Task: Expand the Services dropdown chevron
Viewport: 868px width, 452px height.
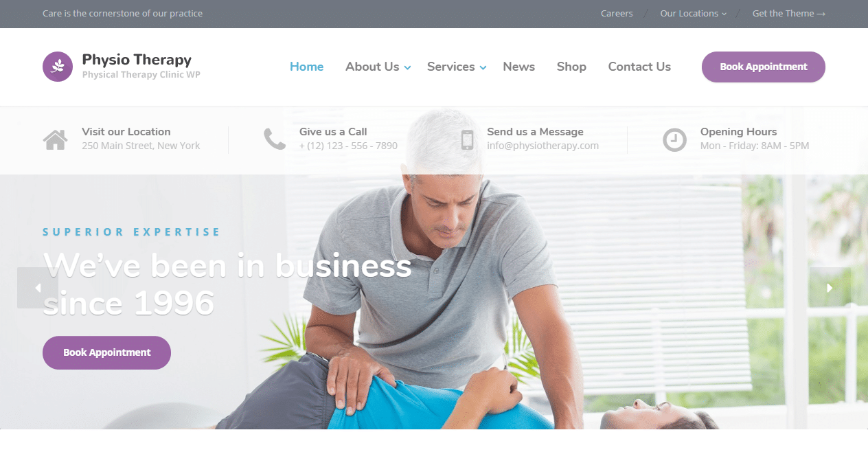Action: click(x=483, y=67)
